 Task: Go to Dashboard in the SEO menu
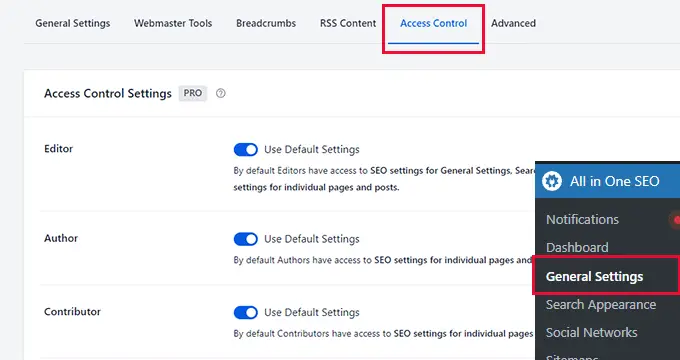577,248
